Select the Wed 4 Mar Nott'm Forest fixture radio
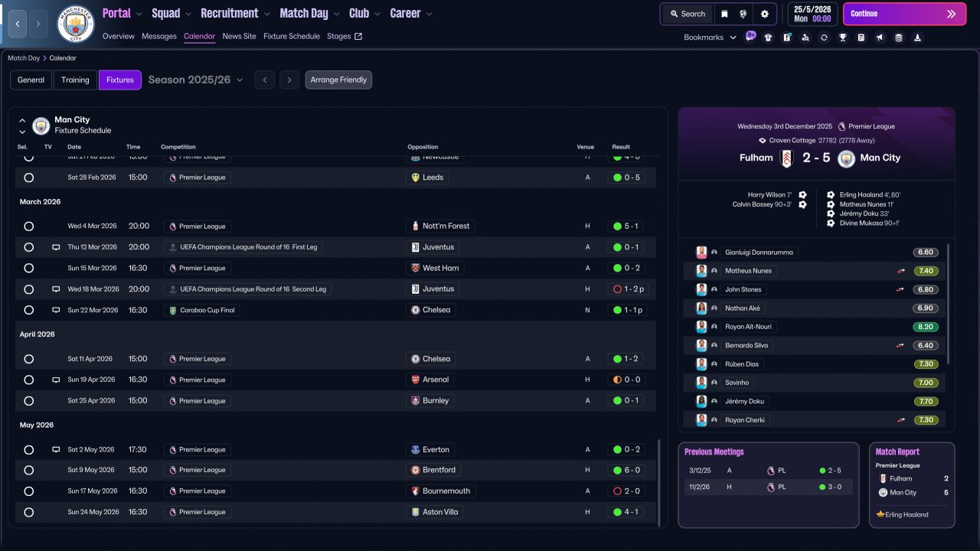Viewport: 980px width, 551px height. (x=29, y=227)
